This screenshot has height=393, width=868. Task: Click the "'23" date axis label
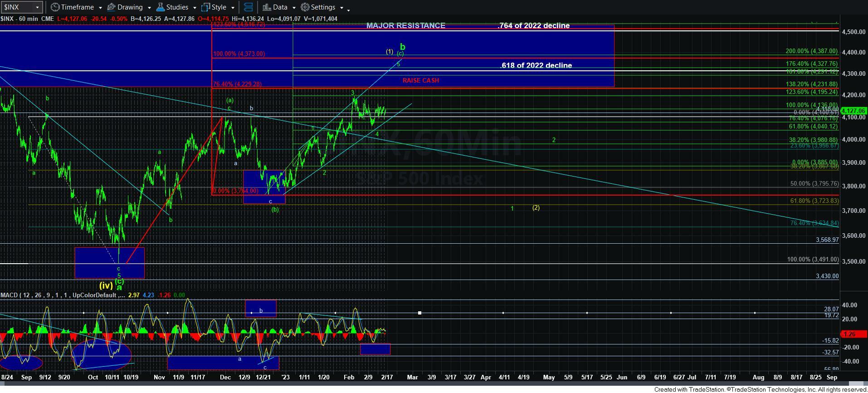point(285,377)
